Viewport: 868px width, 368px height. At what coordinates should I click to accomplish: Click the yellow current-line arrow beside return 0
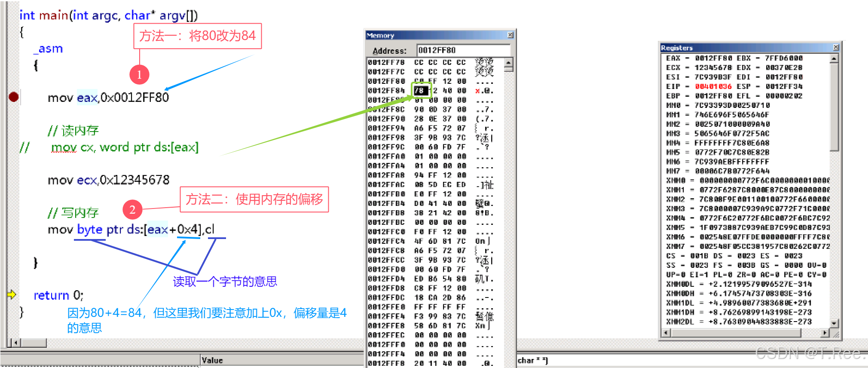pos(12,295)
